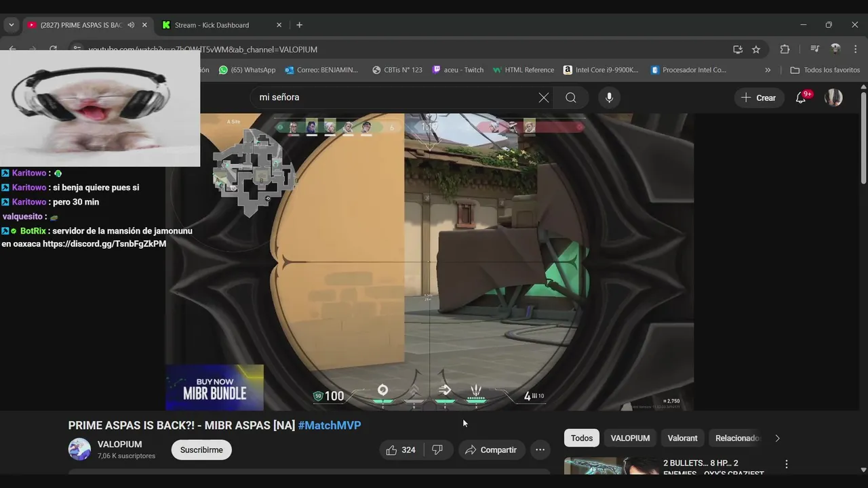Open the aceu - Twitch bookmark

pyautogui.click(x=458, y=70)
